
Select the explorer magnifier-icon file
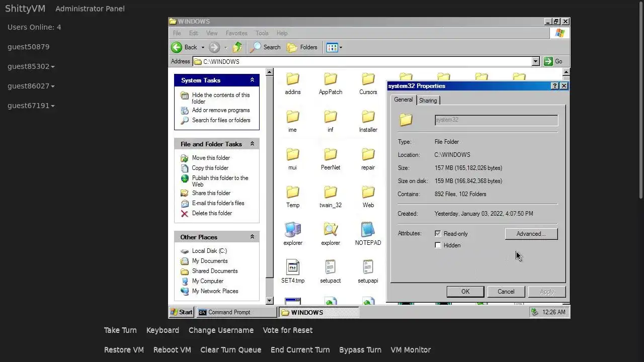pos(330,230)
